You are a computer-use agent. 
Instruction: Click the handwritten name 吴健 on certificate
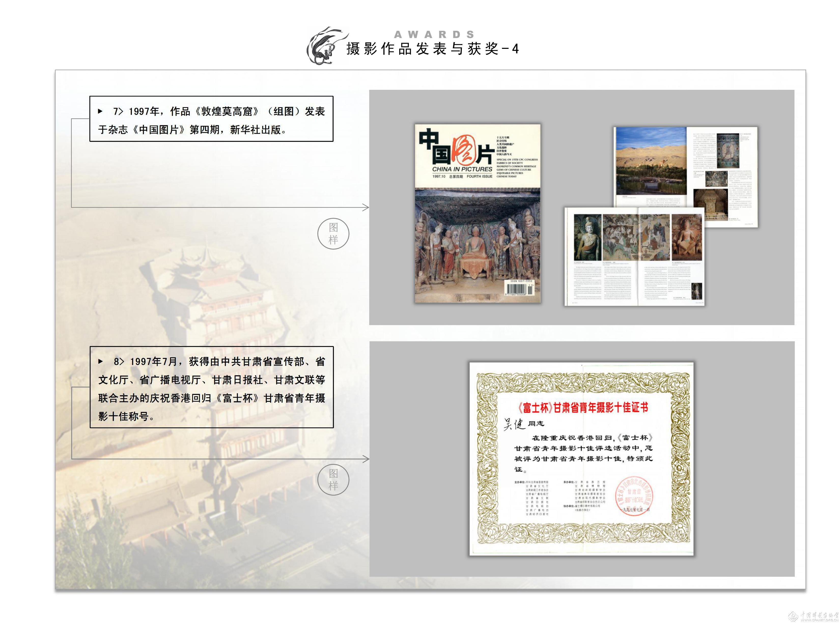click(x=514, y=424)
